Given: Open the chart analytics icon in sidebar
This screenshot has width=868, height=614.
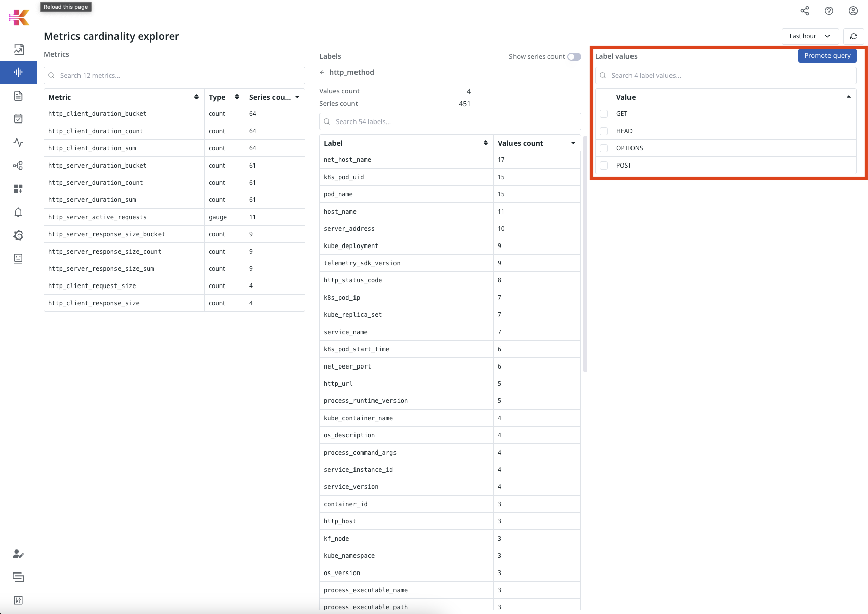Looking at the screenshot, I should coord(18,49).
